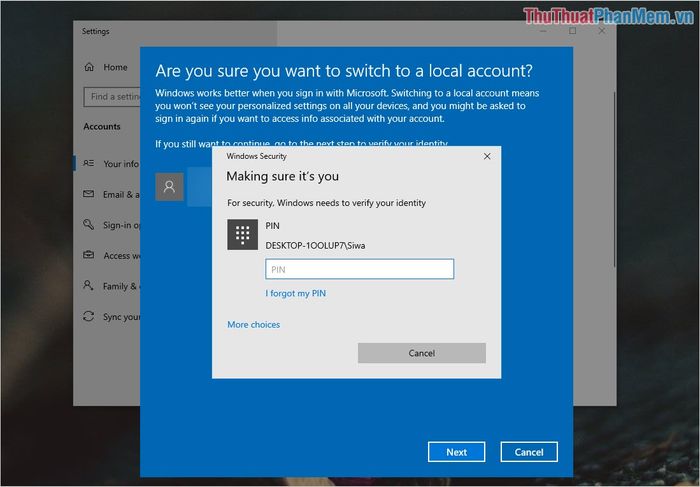Close the Windows Security dialog
Screen dimensions: 700x487
pos(487,156)
